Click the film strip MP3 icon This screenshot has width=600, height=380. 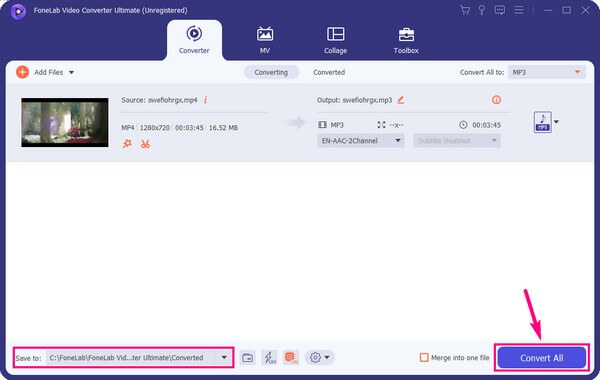pyautogui.click(x=323, y=125)
